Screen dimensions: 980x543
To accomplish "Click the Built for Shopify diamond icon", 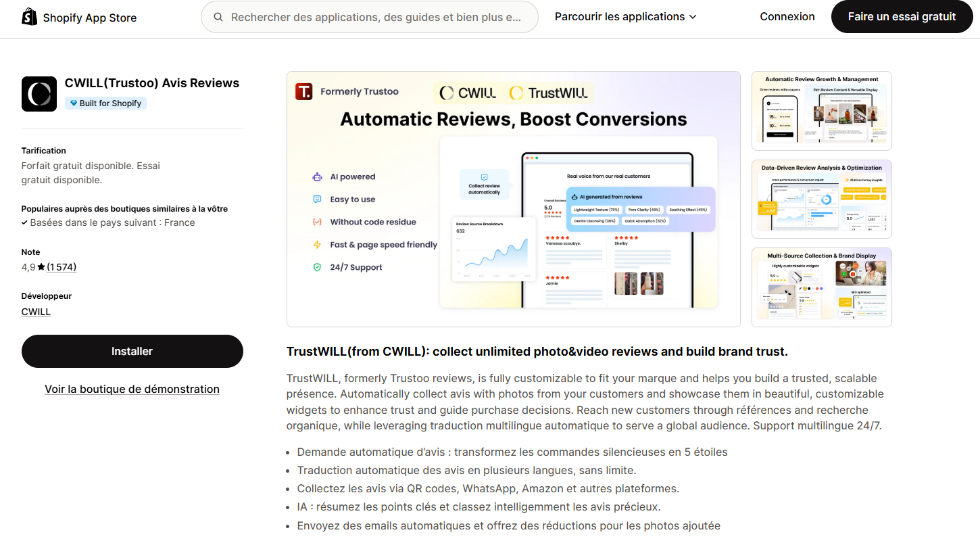I will pos(73,103).
